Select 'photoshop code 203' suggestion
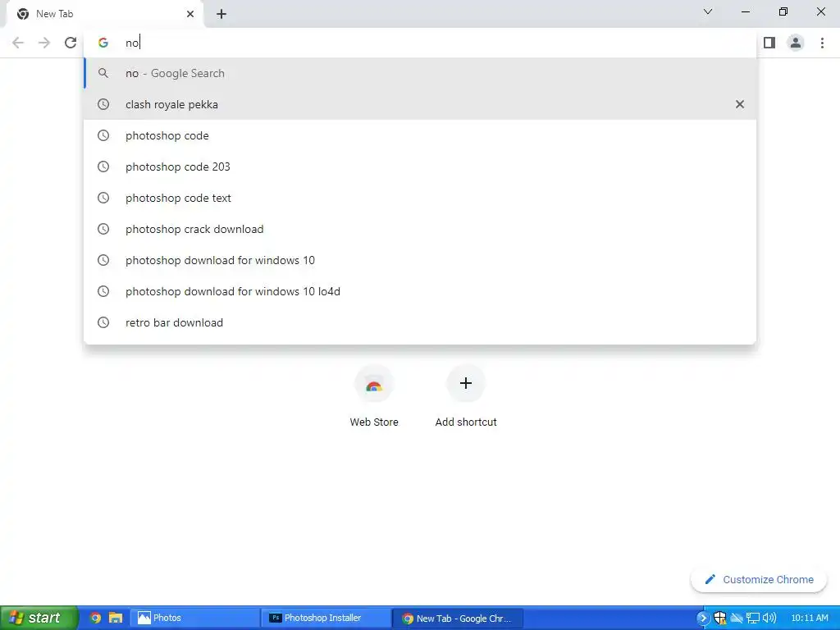The height and width of the screenshot is (630, 840). point(420,167)
